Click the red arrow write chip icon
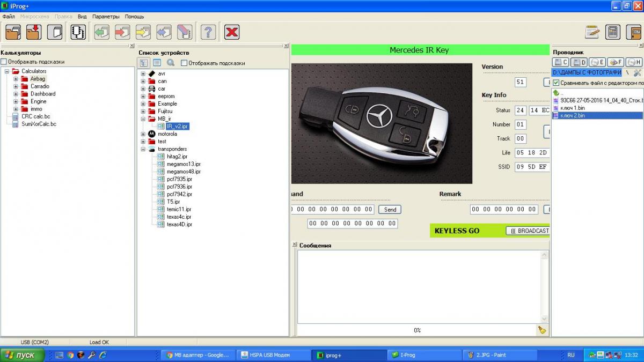This screenshot has height=362, width=644. click(122, 32)
